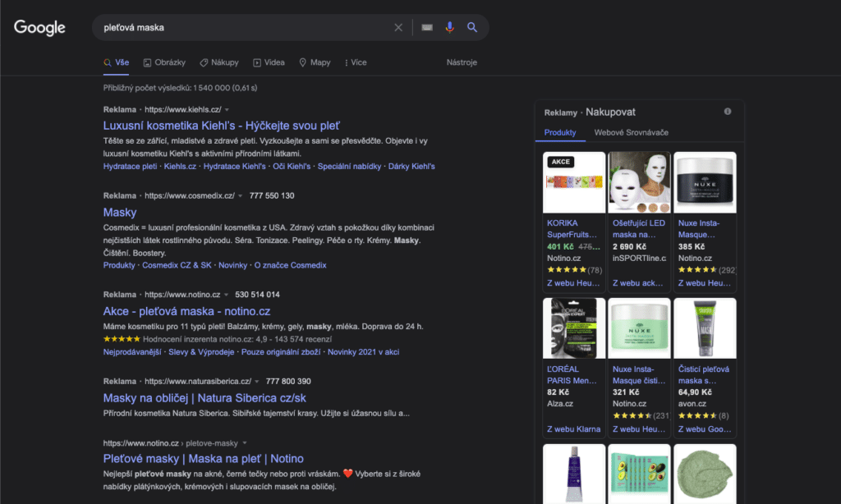Click the info icon in the Nakupovat panel
Viewport: 841px width, 504px height.
(728, 112)
